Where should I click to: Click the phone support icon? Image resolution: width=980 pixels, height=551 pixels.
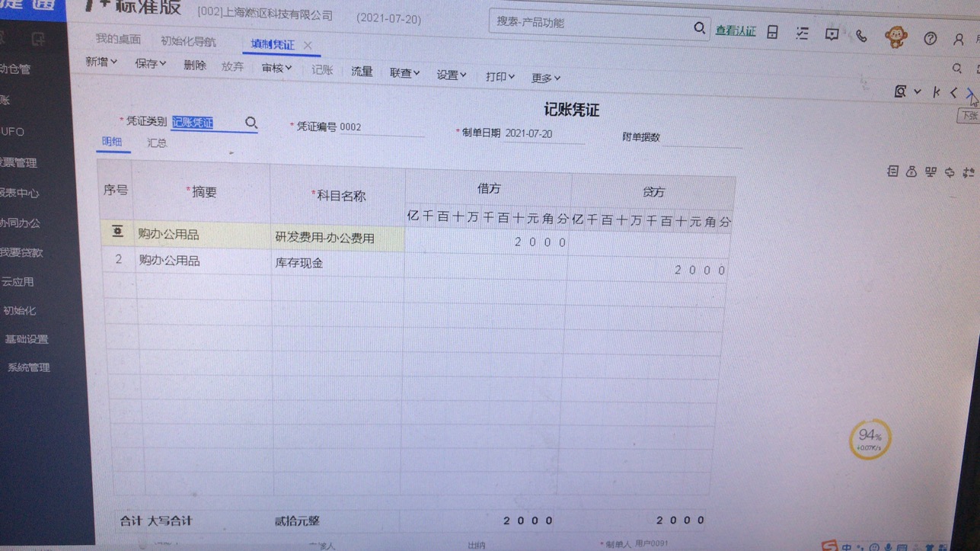pos(861,35)
